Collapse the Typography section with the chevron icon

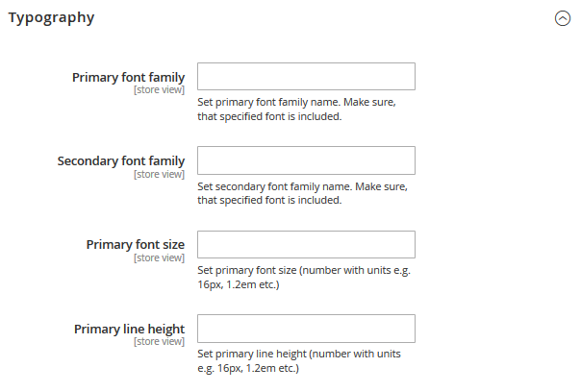pos(562,18)
